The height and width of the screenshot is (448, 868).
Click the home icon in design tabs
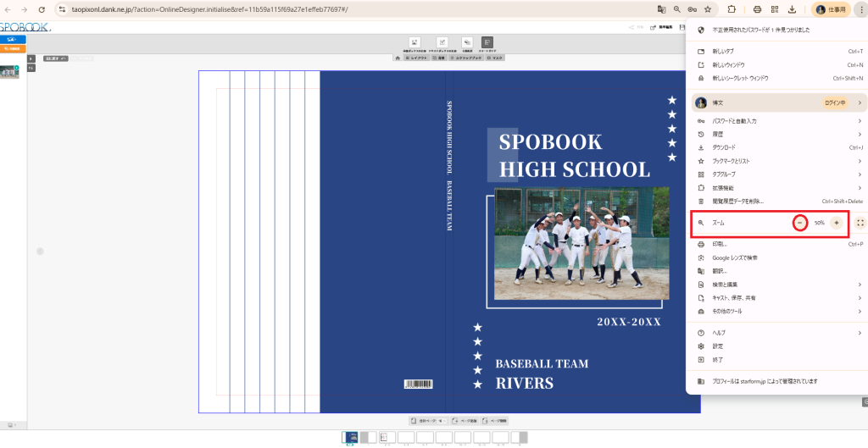398,58
